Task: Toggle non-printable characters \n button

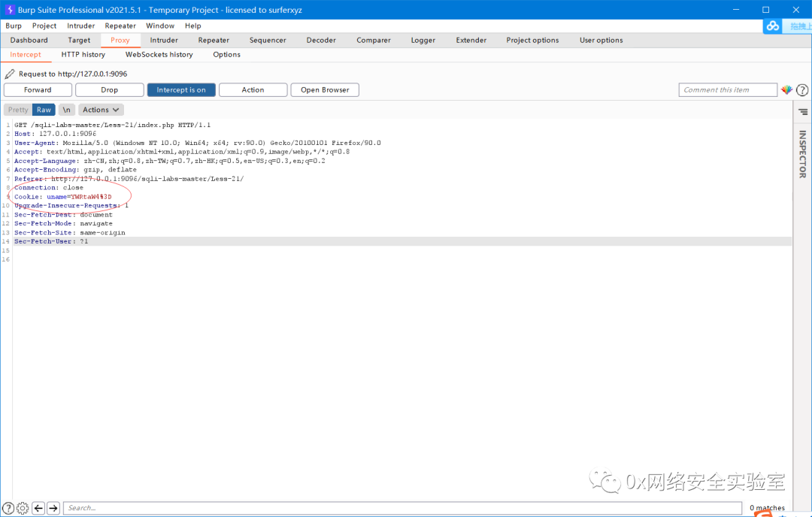Action: tap(66, 110)
